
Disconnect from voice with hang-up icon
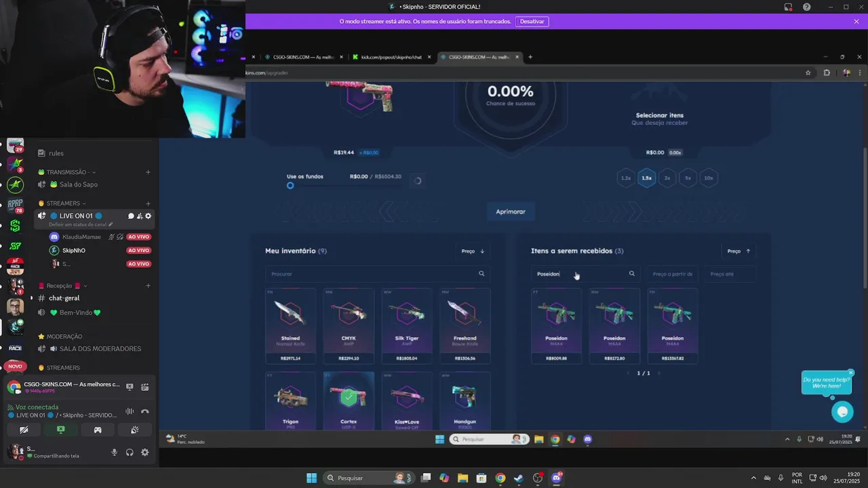point(144,411)
